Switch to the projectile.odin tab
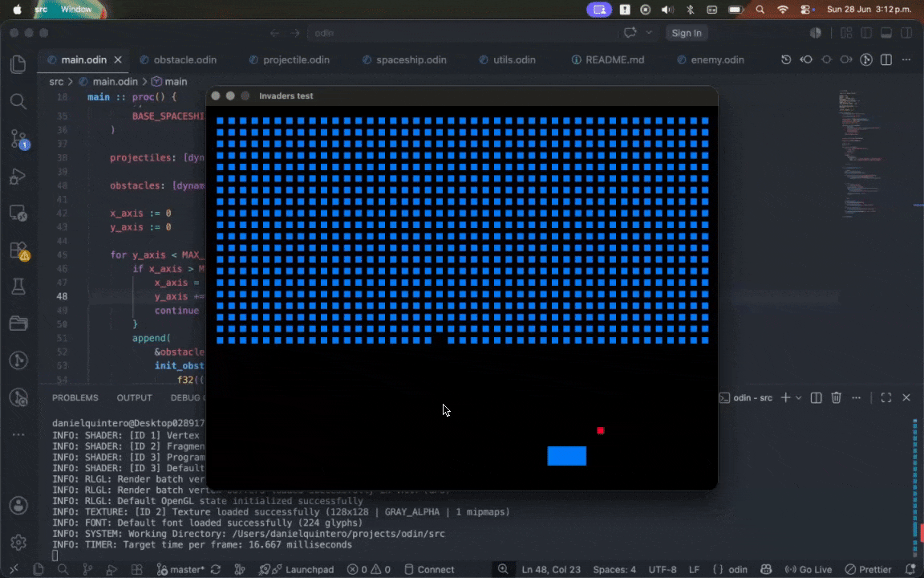924x578 pixels. click(x=296, y=59)
